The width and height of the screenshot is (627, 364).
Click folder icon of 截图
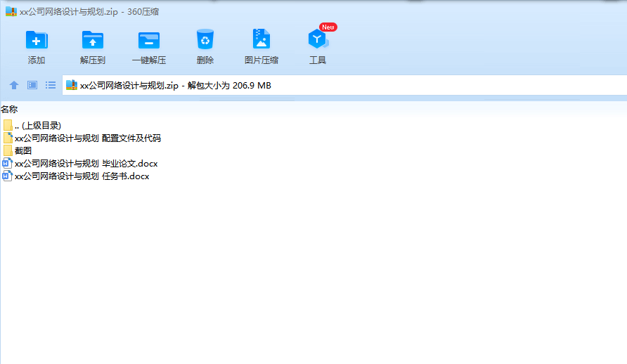(x=8, y=150)
